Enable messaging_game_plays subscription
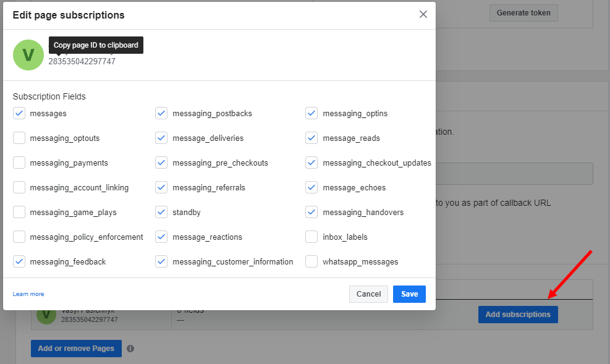The height and width of the screenshot is (364, 610). tap(19, 212)
